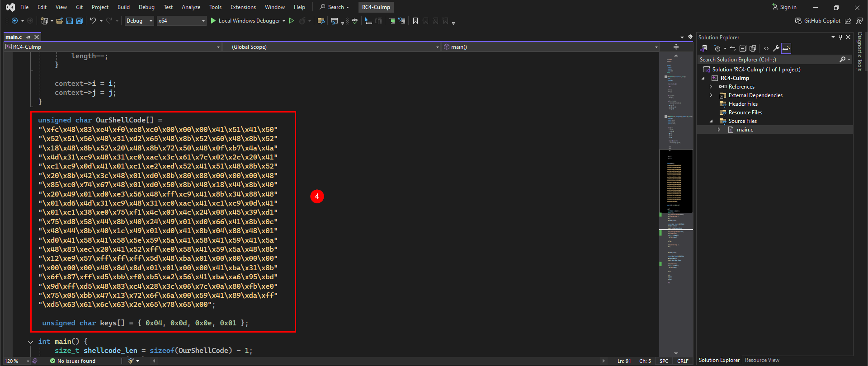This screenshot has height=366, width=868.
Task: Click the Collapse All icon in Solution Explorer
Action: pyautogui.click(x=743, y=48)
